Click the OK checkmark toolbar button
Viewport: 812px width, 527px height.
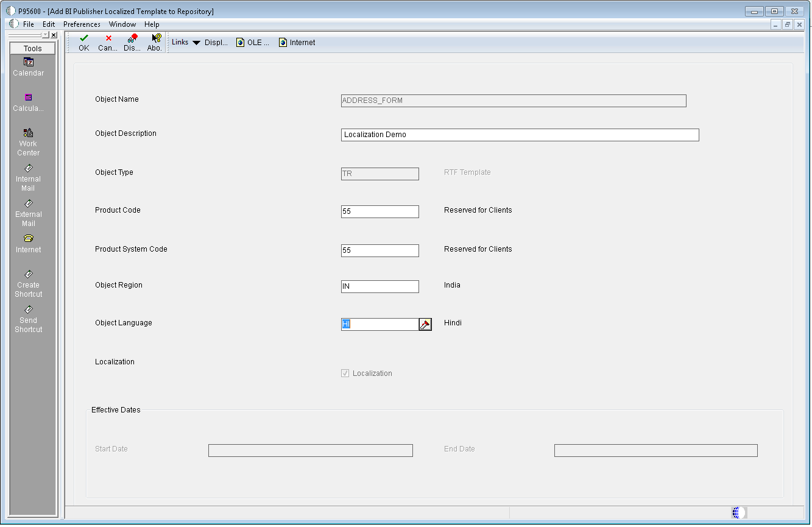[84, 42]
